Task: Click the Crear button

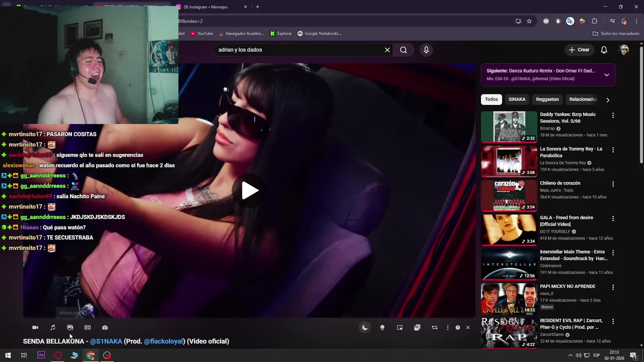Action: pos(579,50)
